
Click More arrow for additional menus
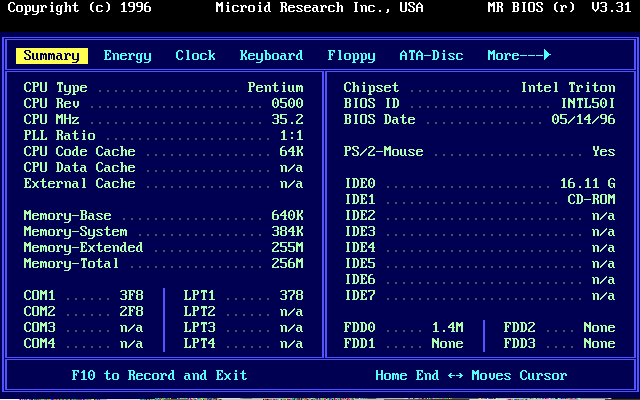pyautogui.click(x=519, y=55)
